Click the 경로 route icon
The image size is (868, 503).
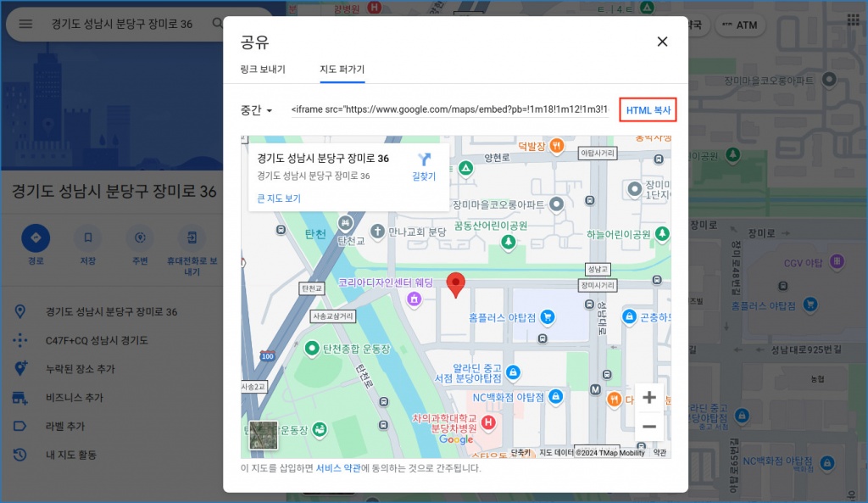(x=36, y=238)
